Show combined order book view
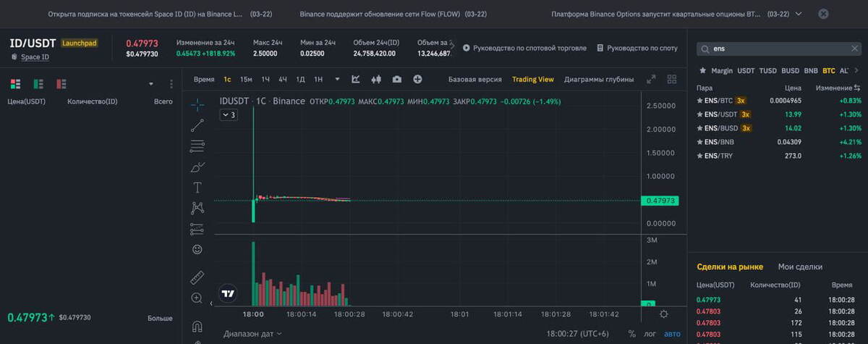The width and height of the screenshot is (868, 344). (15, 83)
